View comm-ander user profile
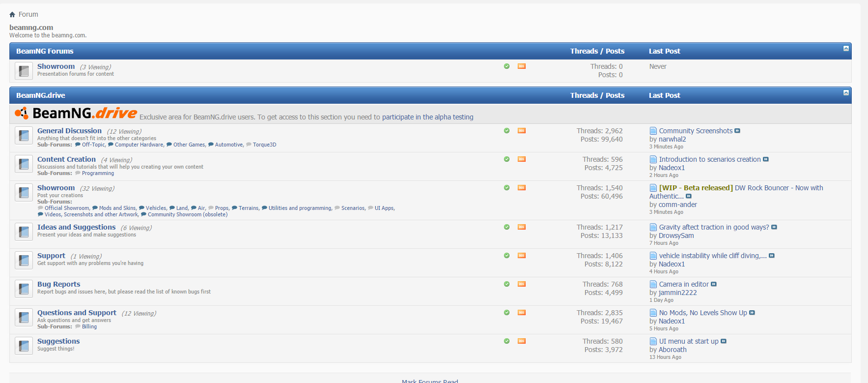868x383 pixels. tap(677, 205)
